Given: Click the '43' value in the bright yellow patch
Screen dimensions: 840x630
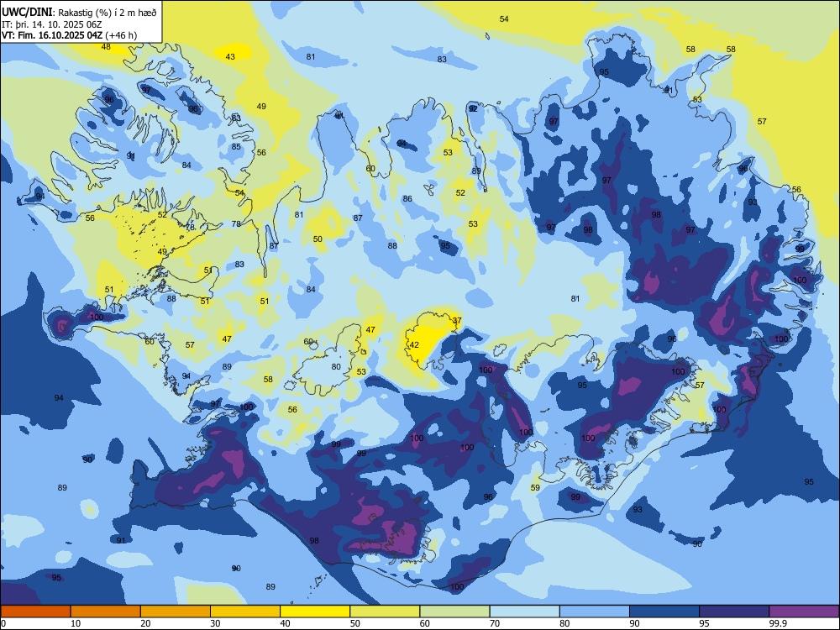Looking at the screenshot, I should coord(230,57).
